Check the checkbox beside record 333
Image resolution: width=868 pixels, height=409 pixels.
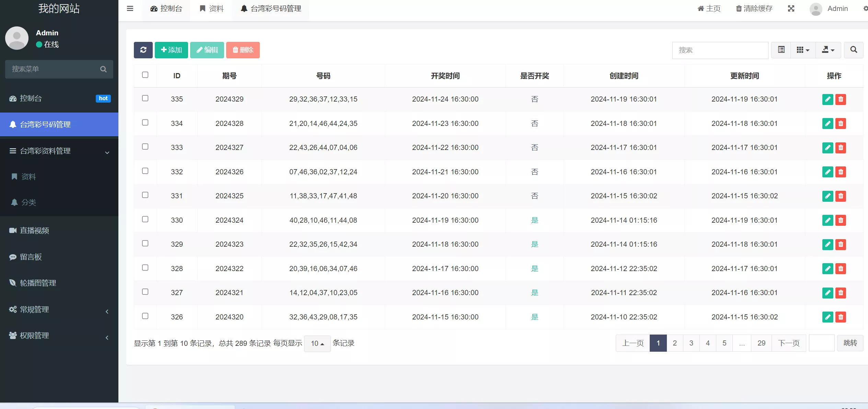(145, 146)
